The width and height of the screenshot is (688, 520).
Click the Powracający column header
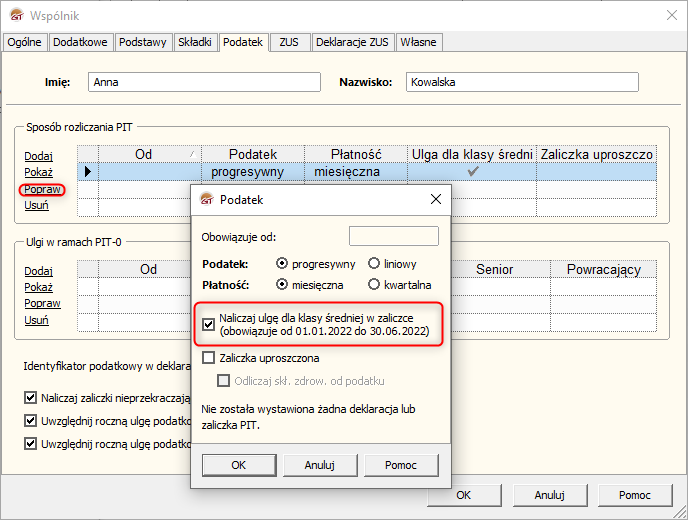pos(604,269)
